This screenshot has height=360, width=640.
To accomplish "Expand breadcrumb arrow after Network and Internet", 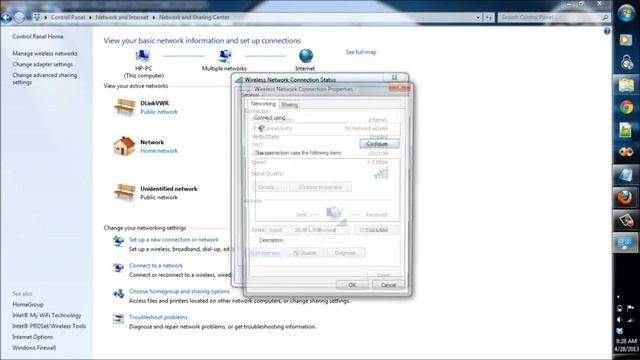I will pos(154,18).
